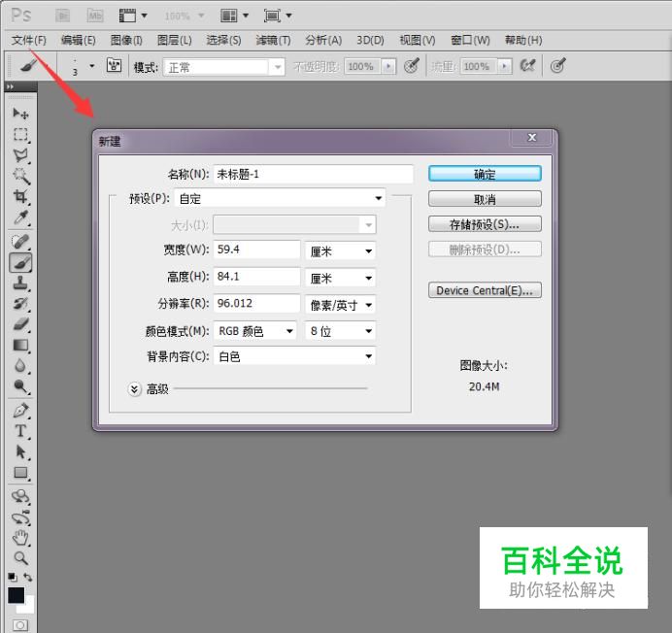Select the History Brush tool
This screenshot has width=672, height=633.
pyautogui.click(x=20, y=304)
